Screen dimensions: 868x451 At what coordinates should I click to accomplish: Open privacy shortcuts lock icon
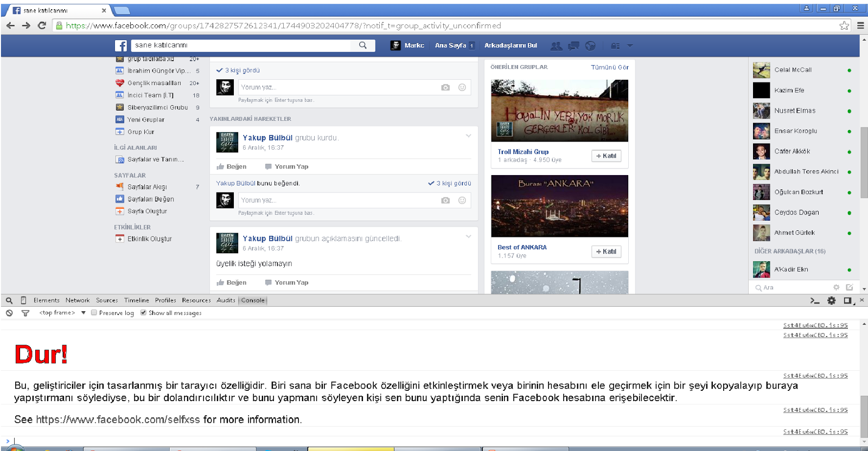[615, 46]
